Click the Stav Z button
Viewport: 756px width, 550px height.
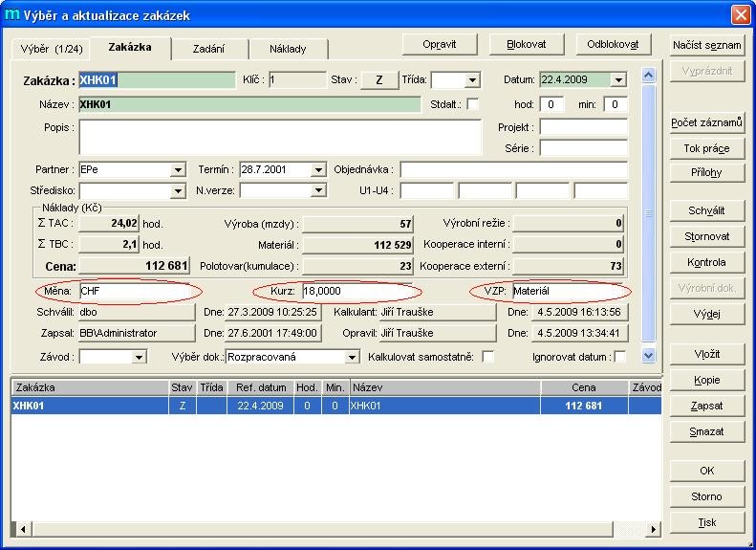coord(379,80)
